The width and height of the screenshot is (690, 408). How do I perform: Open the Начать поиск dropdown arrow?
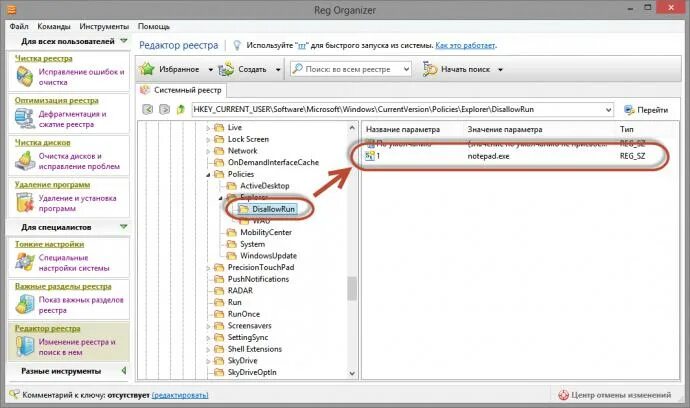point(500,70)
